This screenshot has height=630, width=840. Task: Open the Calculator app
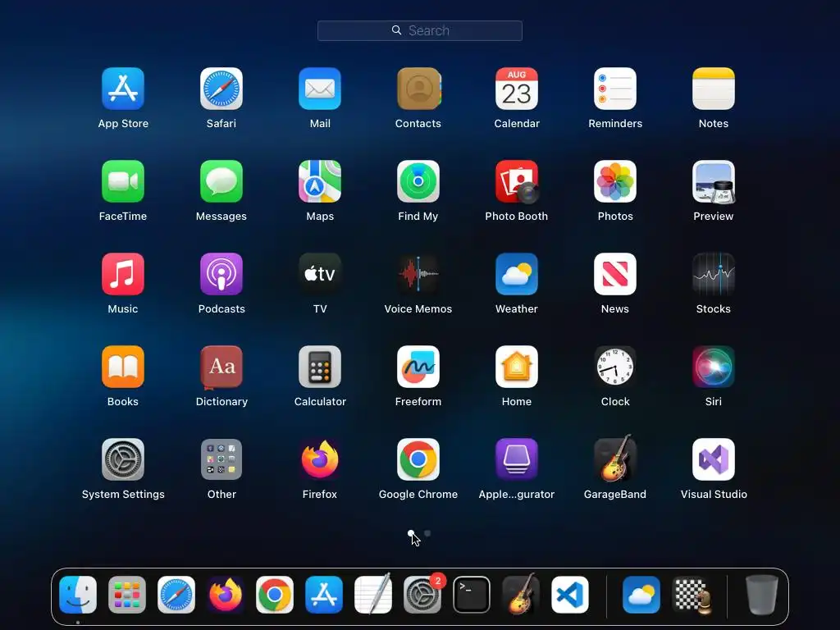[320, 367]
